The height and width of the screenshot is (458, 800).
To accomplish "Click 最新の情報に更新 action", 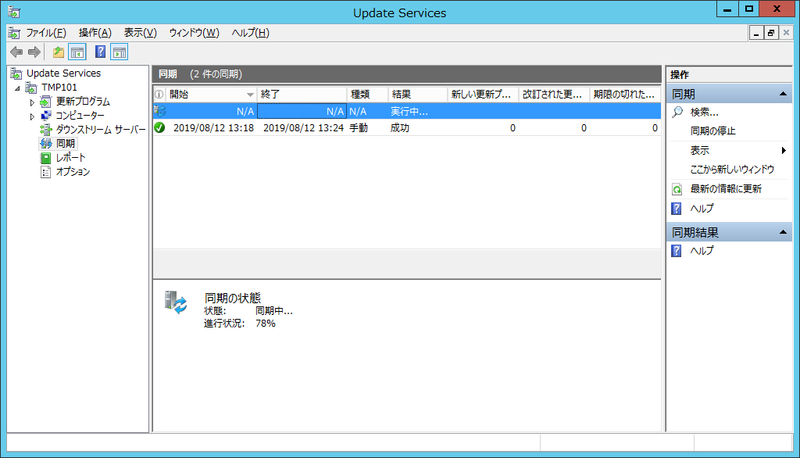I will pos(726,189).
